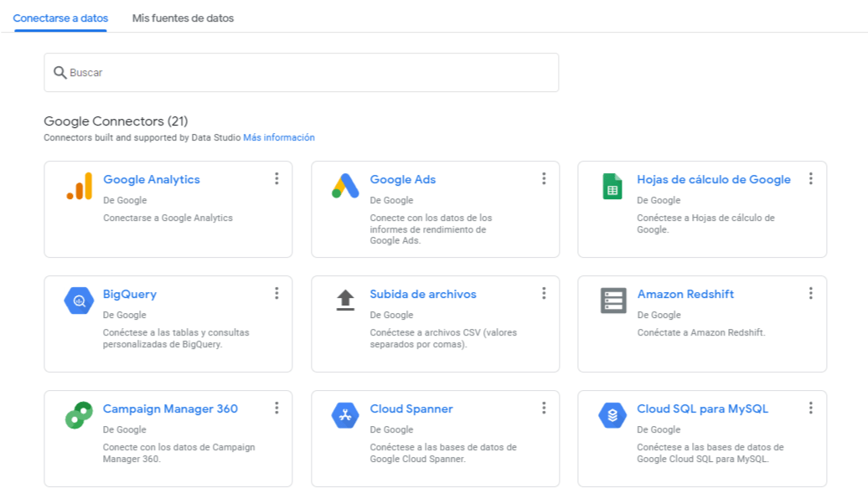The image size is (868, 493).
Task: Open the Más información link
Action: click(279, 138)
